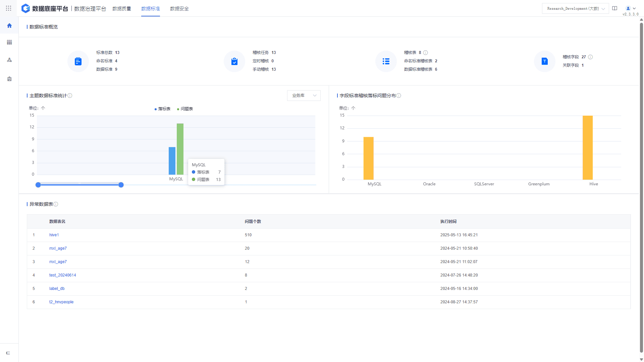Collapse the sidebar menu icon at bottom
This screenshot has height=362, width=644.
pos(8,353)
